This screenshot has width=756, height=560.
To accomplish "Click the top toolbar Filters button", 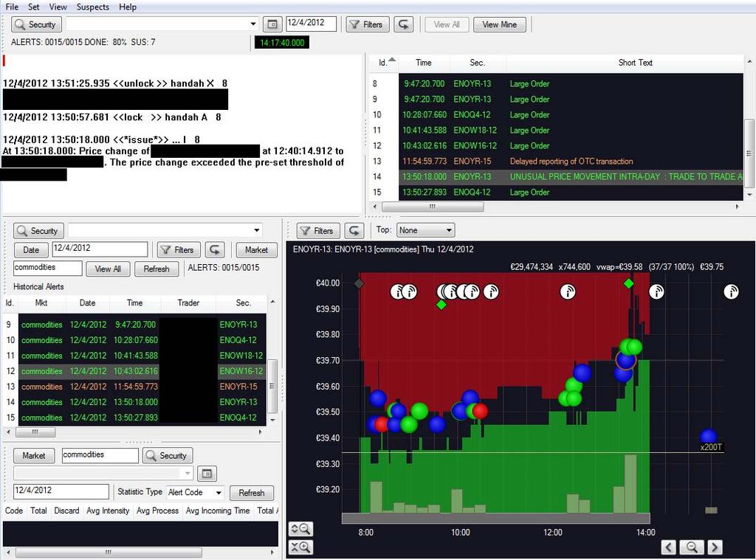I will point(368,24).
